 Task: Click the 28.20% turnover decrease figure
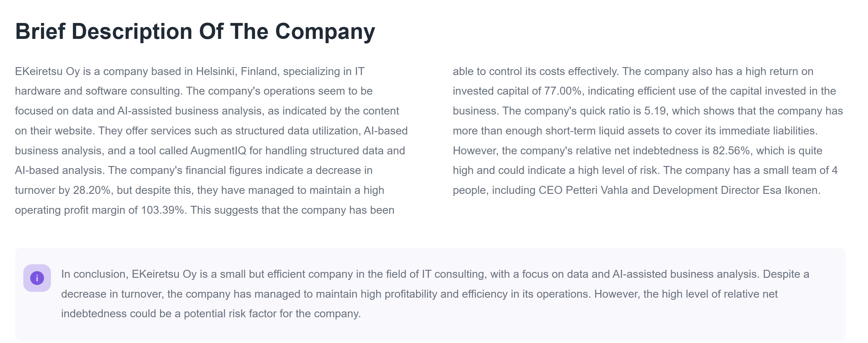pos(92,190)
